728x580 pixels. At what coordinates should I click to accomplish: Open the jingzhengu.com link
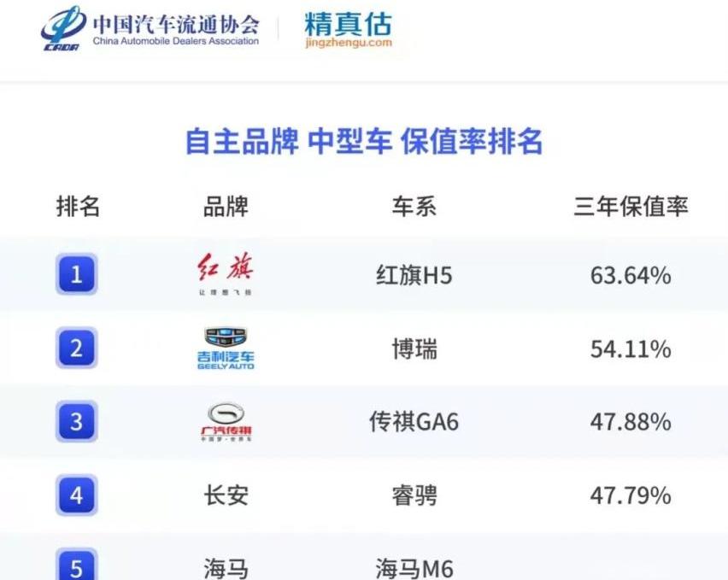348,43
